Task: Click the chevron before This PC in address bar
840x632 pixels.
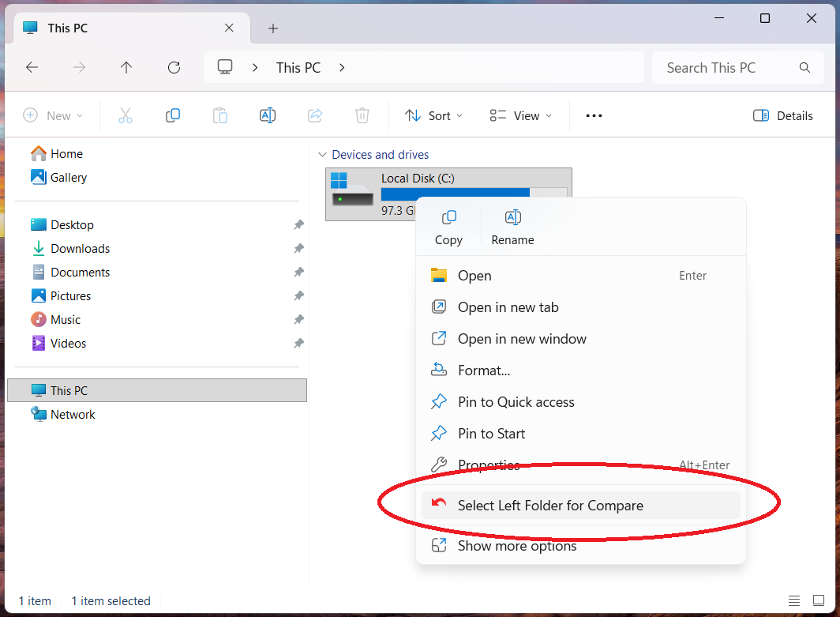Action: pos(255,67)
